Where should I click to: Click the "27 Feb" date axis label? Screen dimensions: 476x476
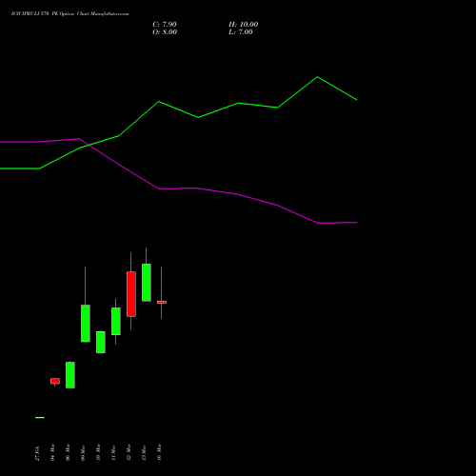pos(37,453)
